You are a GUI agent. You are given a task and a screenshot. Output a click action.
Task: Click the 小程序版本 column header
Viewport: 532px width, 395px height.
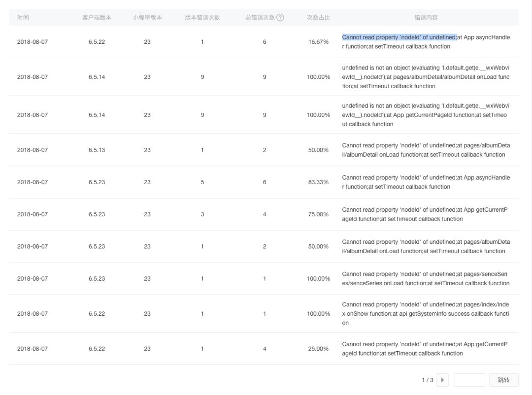point(147,18)
